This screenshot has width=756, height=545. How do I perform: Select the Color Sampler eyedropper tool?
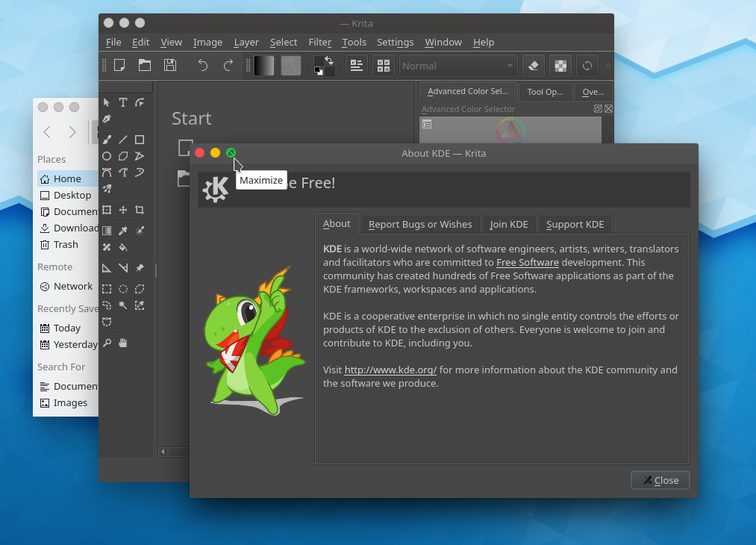click(123, 231)
